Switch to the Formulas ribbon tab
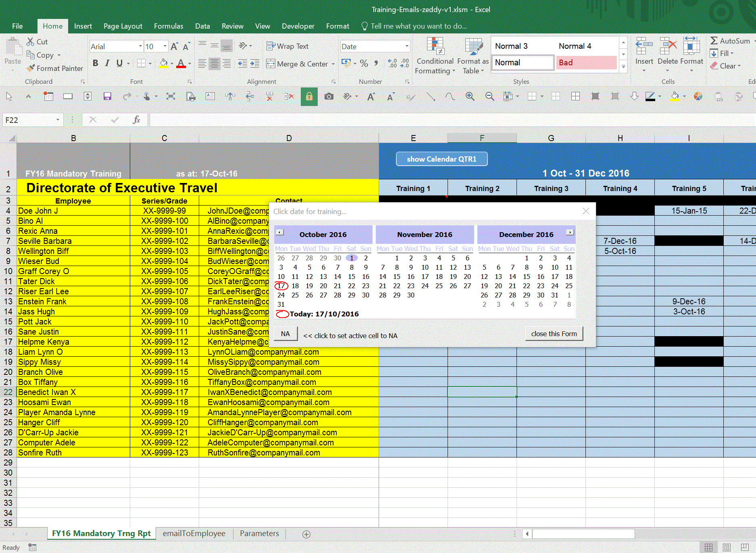Image resolution: width=756 pixels, height=553 pixels. (x=169, y=26)
